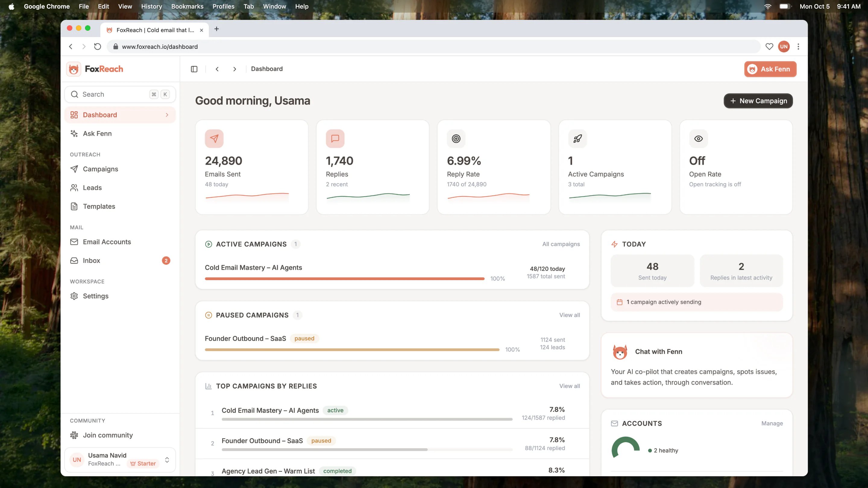
Task: Open Settings in the sidebar
Action: click(x=120, y=296)
